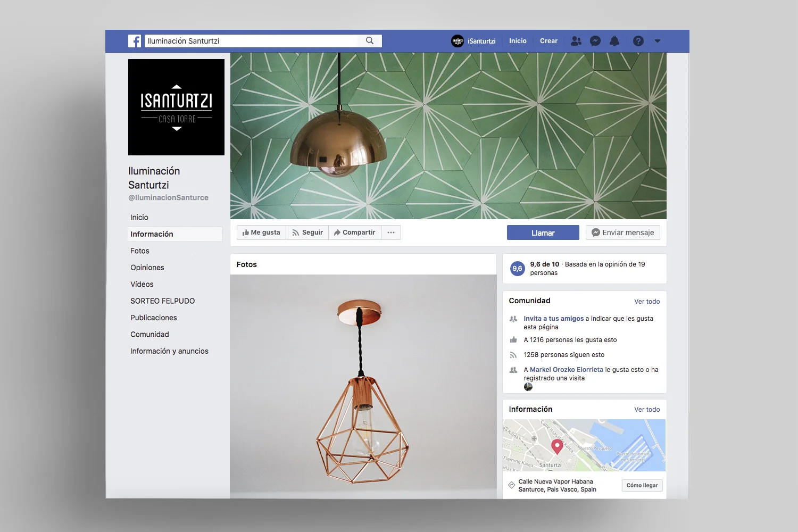The height and width of the screenshot is (532, 798).
Task: Open Markel Orozko Elorrieta profile link
Action: [x=567, y=370]
